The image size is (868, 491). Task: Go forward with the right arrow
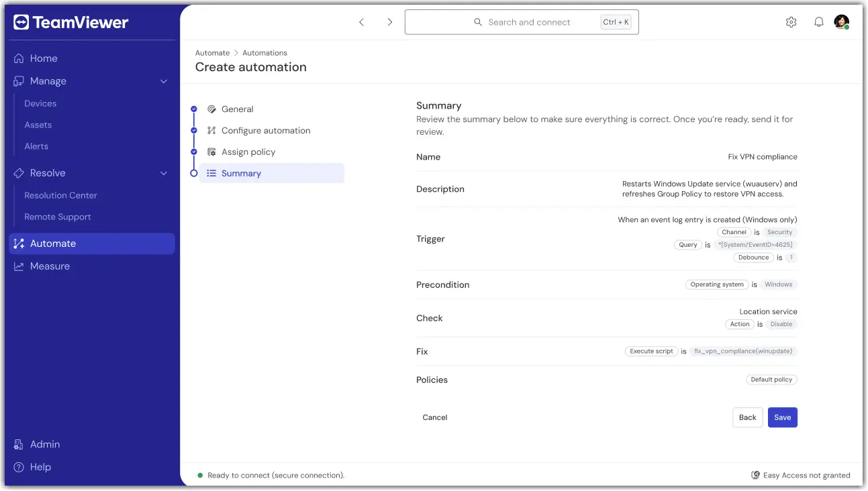coord(389,22)
